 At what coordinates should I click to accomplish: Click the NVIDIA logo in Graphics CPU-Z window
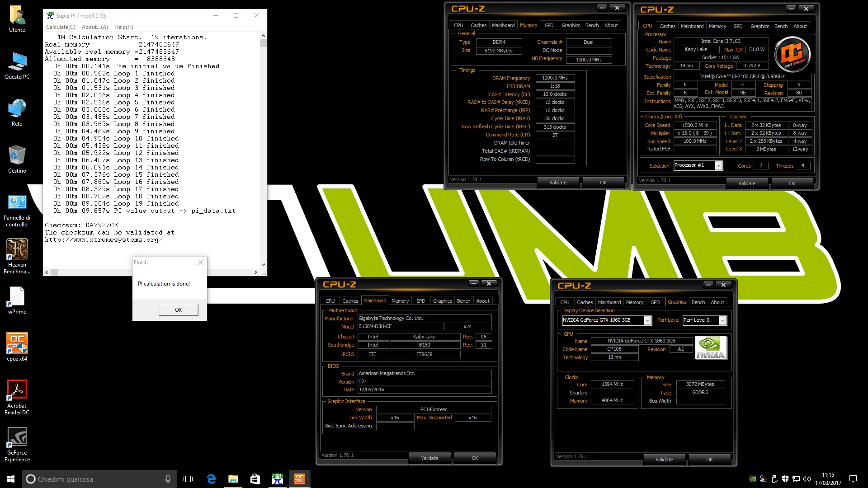tap(711, 347)
